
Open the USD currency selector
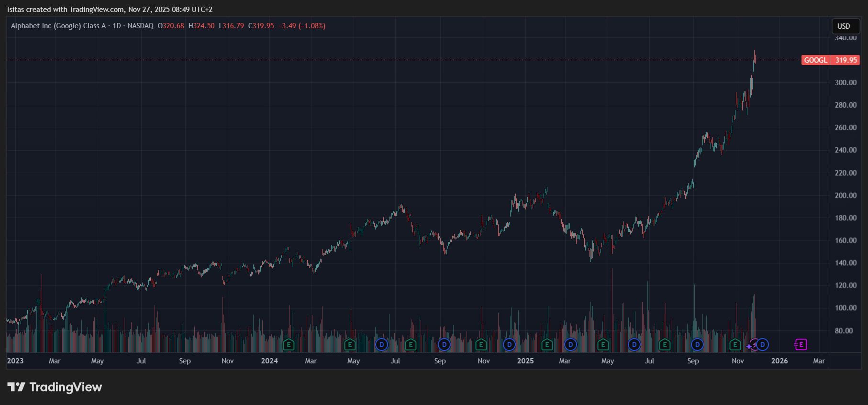click(x=844, y=26)
